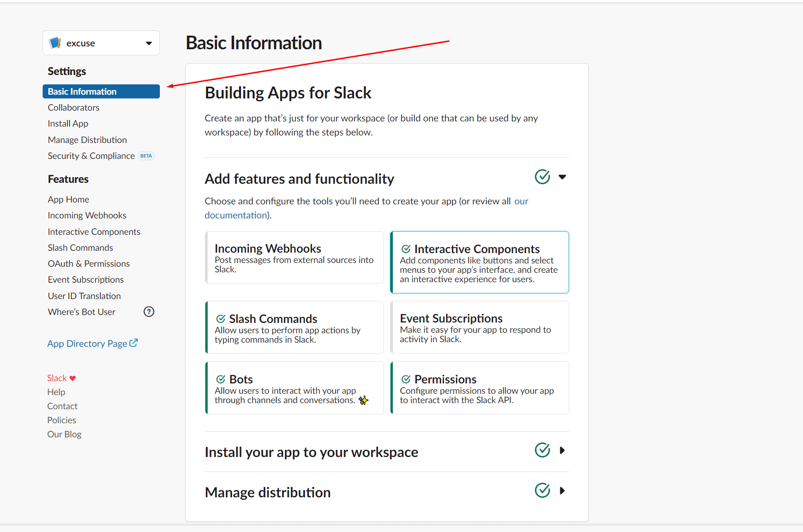
Task: Open Manage Distribution in sidebar
Action: point(87,140)
